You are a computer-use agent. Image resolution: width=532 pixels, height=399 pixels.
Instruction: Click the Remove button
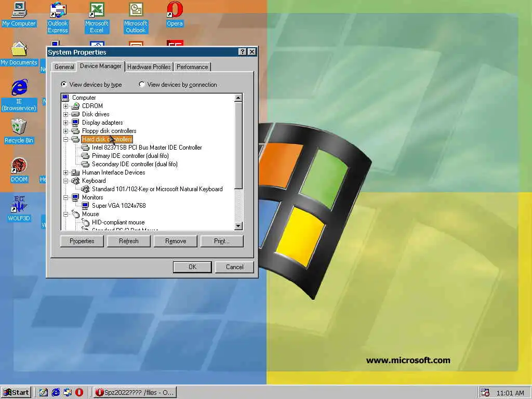176,241
